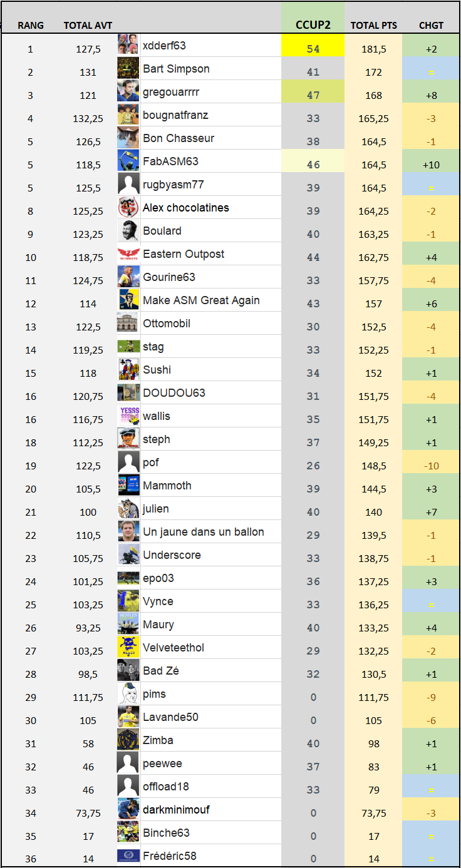The image size is (461, 868).
Task: Click the CHGT column header
Action: [431, 26]
